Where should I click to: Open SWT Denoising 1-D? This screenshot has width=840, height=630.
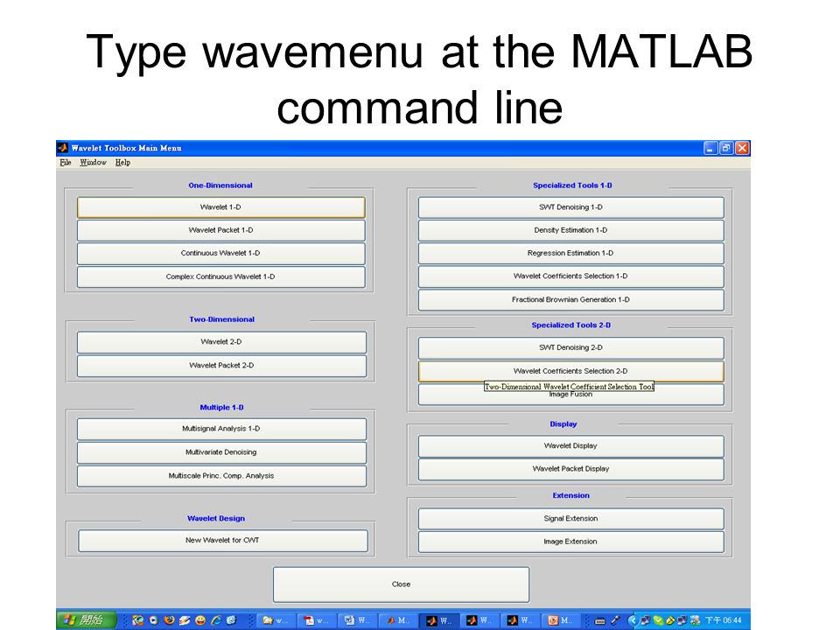point(571,207)
